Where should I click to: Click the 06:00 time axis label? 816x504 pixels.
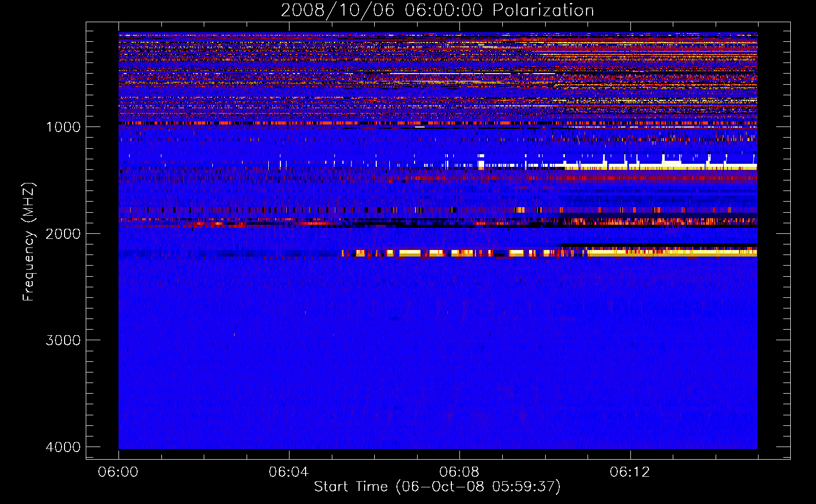point(119,472)
